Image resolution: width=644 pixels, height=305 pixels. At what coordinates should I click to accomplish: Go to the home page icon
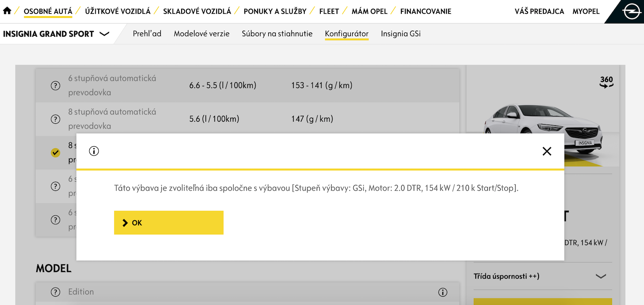[7, 11]
